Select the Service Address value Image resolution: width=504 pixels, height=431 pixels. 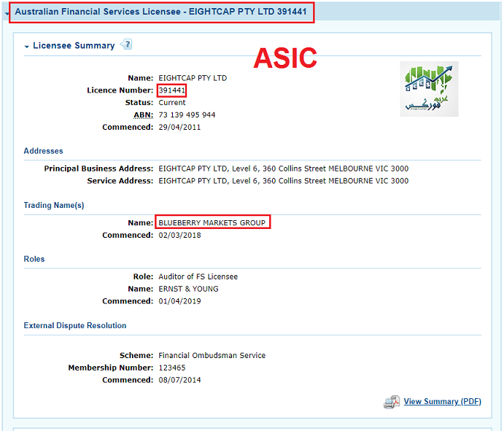click(x=284, y=181)
